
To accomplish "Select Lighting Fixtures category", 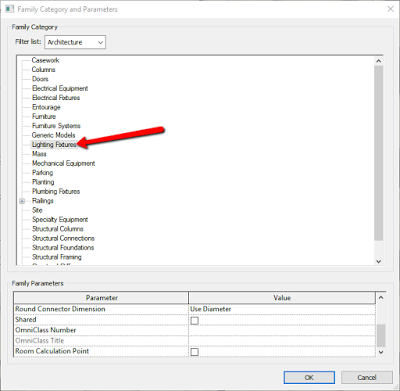I will tap(54, 145).
